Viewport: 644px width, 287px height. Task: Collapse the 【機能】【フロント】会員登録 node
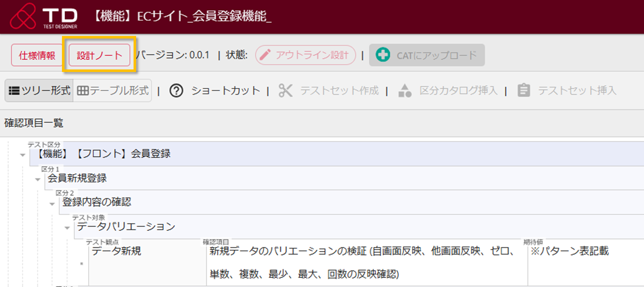pyautogui.click(x=23, y=155)
